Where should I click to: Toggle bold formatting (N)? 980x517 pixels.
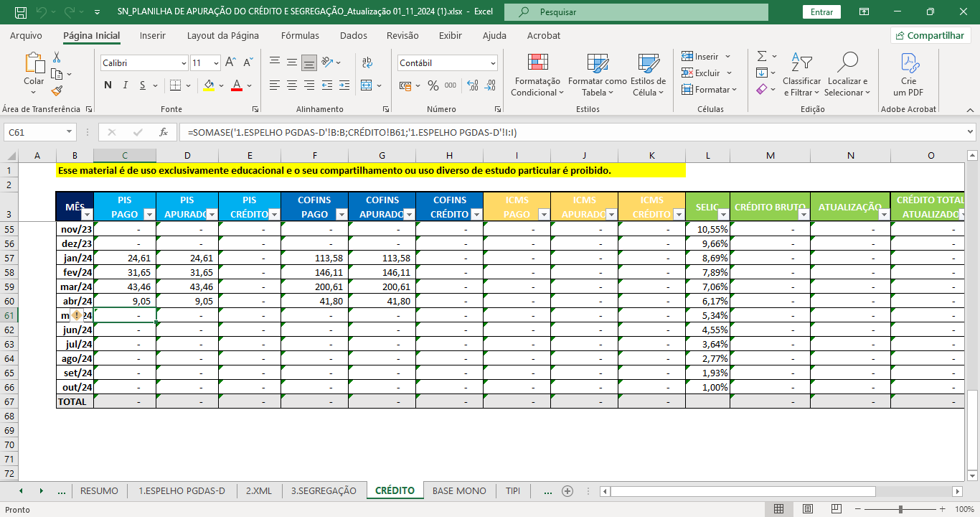click(x=108, y=85)
